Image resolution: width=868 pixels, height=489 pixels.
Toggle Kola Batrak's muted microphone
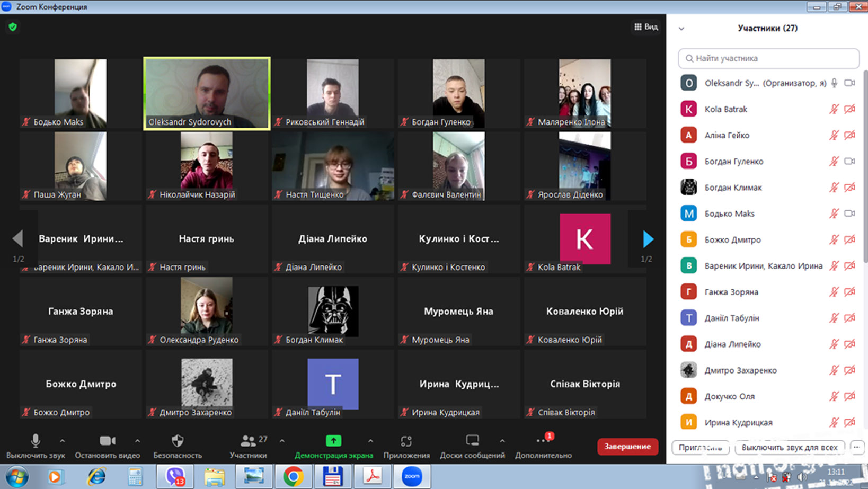click(x=834, y=109)
